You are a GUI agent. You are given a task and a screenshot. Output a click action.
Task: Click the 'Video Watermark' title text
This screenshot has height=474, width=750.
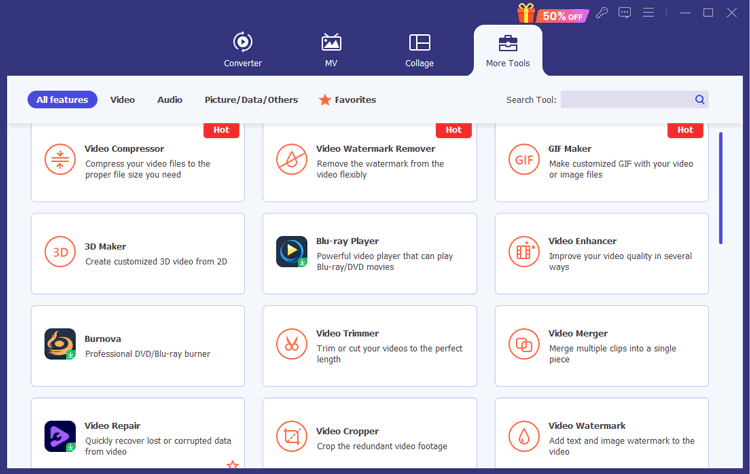[x=587, y=426]
